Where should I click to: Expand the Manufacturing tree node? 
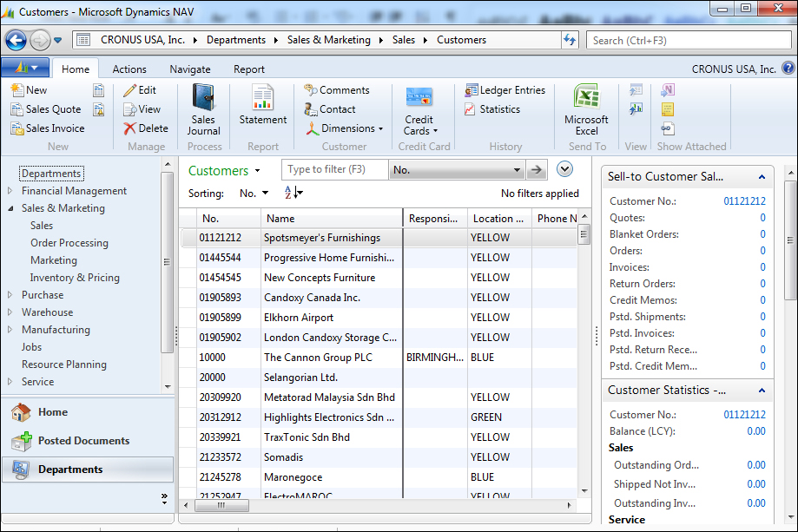tap(10, 330)
